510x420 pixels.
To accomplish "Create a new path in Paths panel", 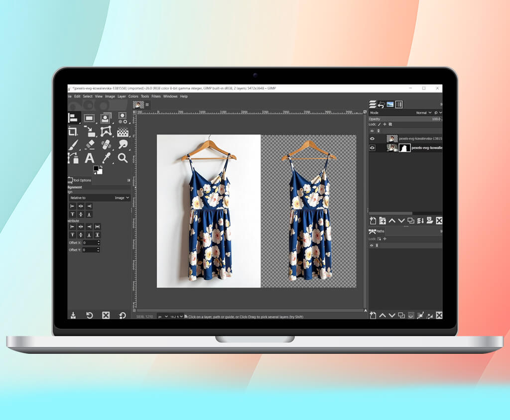I will (x=373, y=315).
